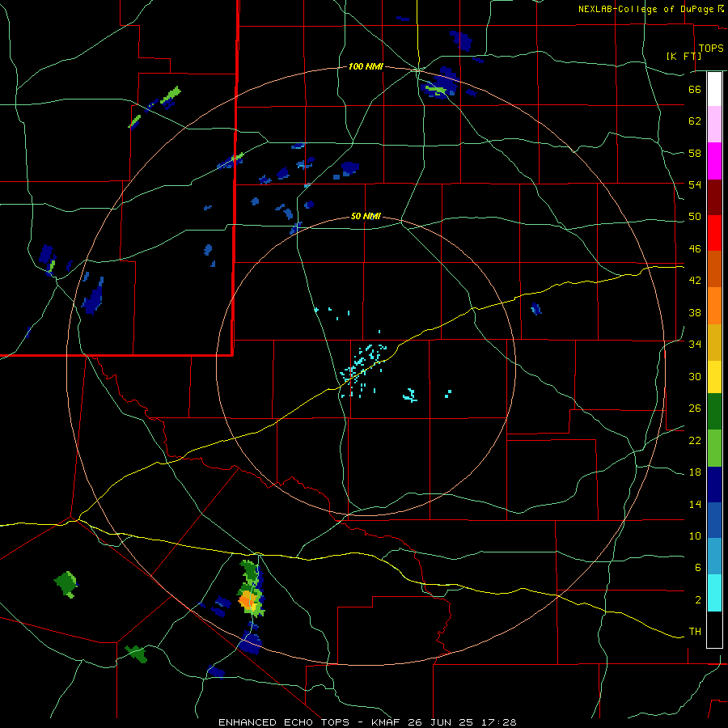Click the black swatch at legend bottom
Screen dimensions: 728x728
pos(714,629)
